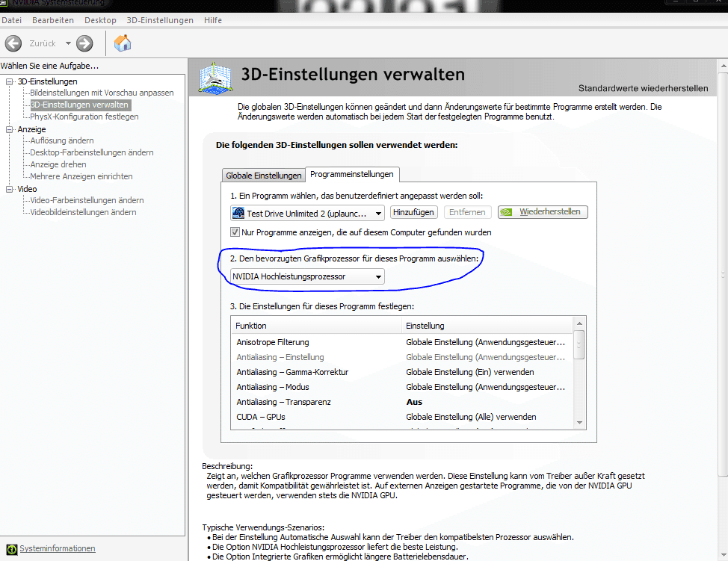Open the 3D-Einstellungen menu
This screenshot has width=728, height=561.
click(x=160, y=20)
